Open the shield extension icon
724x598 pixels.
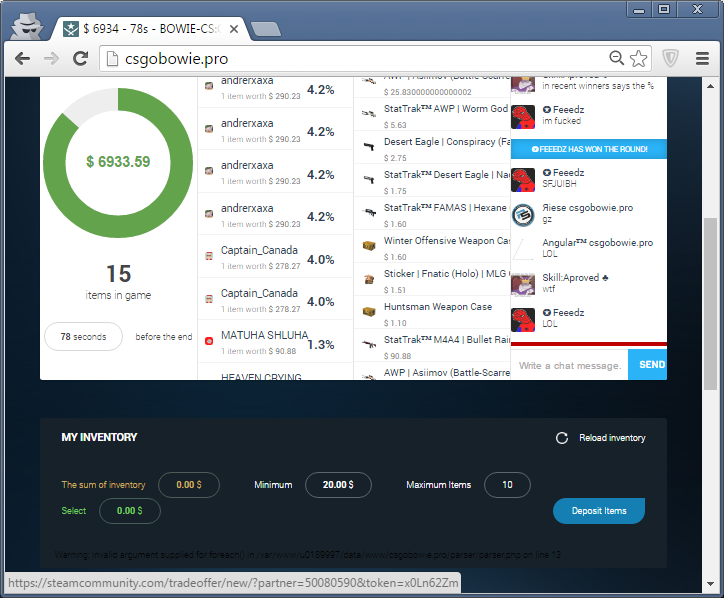coord(670,59)
